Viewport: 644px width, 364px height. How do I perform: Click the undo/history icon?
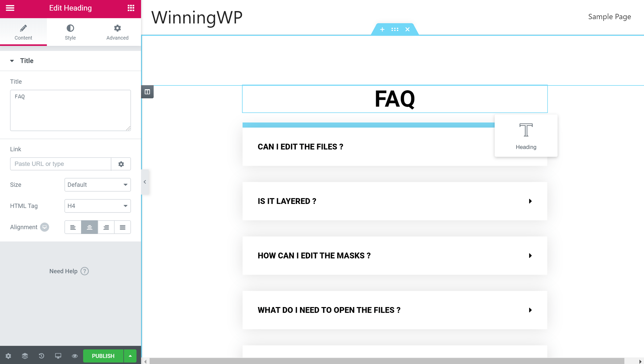click(41, 356)
